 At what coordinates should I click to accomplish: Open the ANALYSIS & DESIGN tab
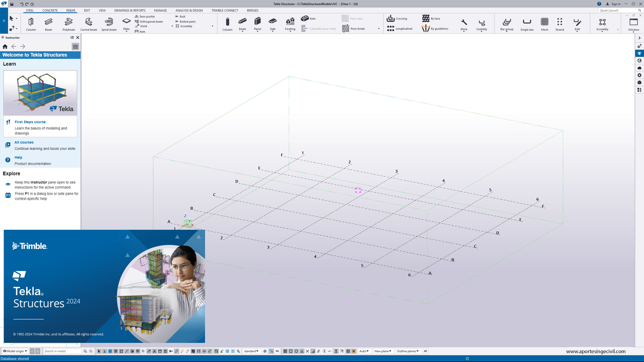pos(189,10)
